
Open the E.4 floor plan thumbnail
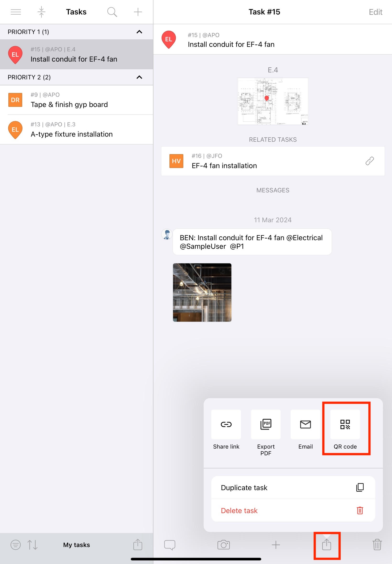coord(273,101)
